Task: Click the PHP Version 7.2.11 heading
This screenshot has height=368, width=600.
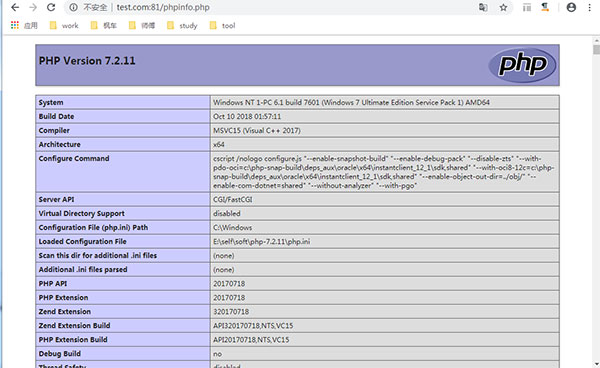Action: (87, 61)
